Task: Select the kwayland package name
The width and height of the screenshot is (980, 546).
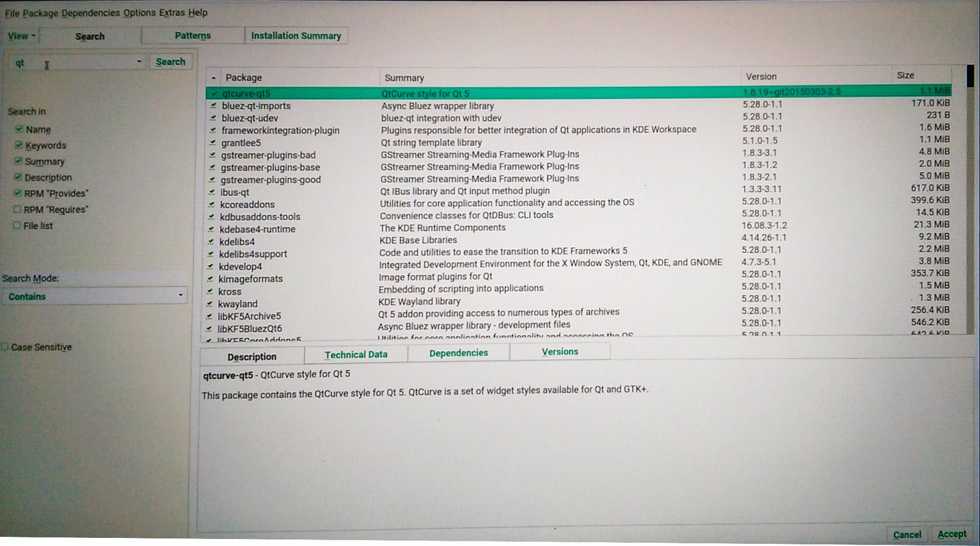Action: (x=238, y=304)
